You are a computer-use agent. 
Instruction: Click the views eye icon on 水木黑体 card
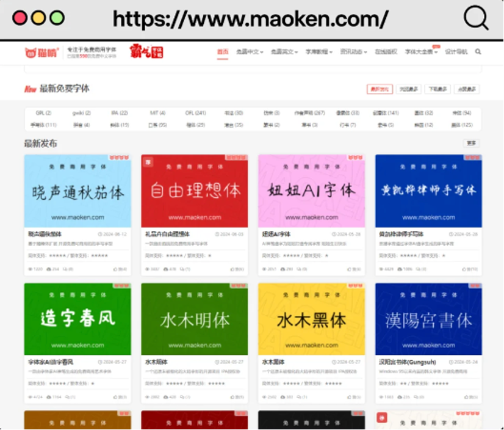[265, 397]
